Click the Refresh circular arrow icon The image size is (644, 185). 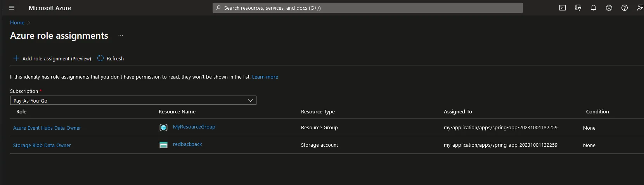(100, 58)
